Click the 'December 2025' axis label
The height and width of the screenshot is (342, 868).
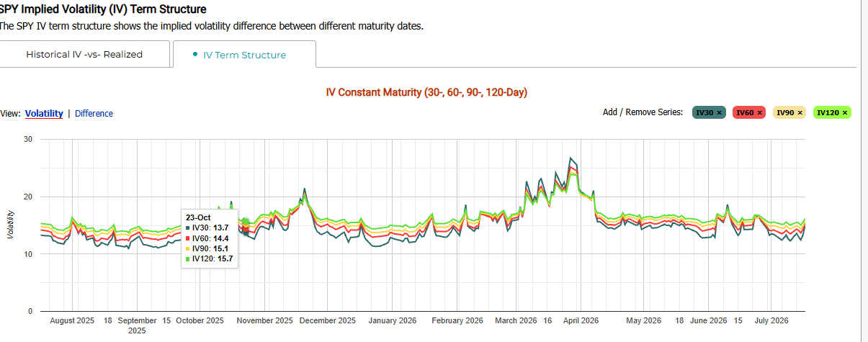328,320
